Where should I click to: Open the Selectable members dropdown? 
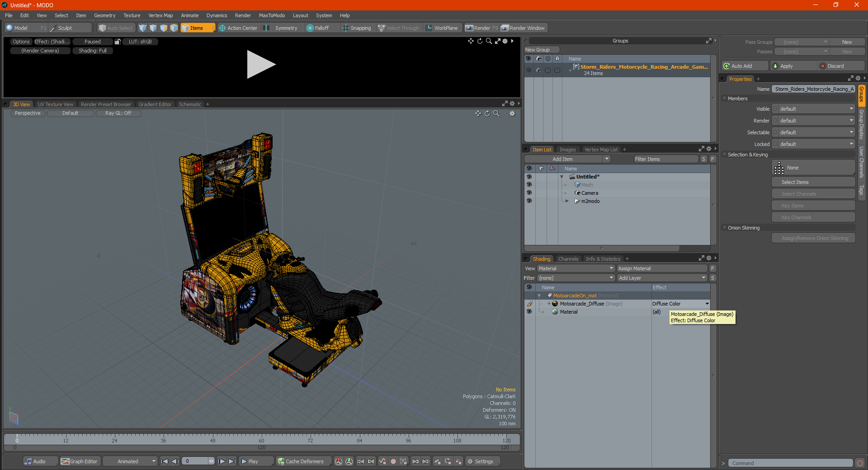[813, 132]
